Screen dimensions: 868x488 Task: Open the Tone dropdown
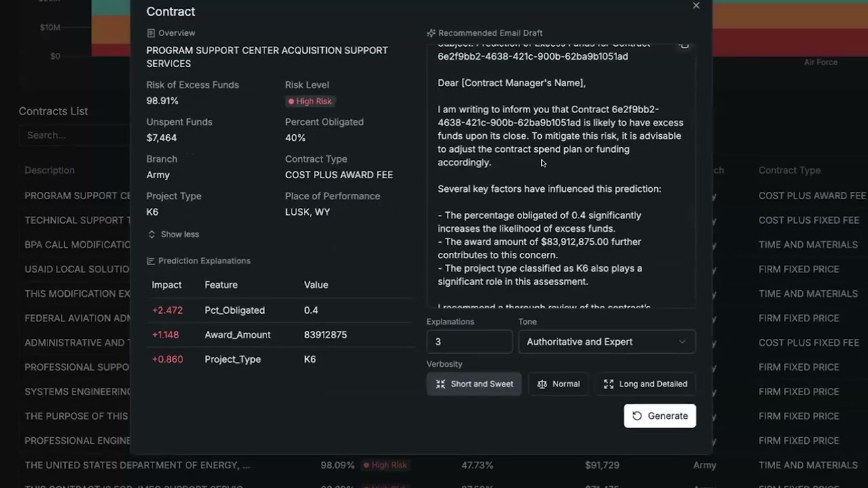click(606, 342)
